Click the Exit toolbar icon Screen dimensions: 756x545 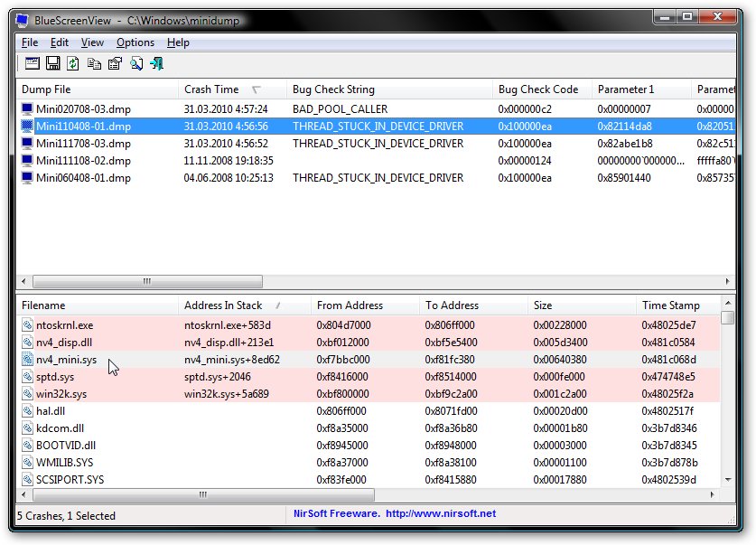coord(157,63)
